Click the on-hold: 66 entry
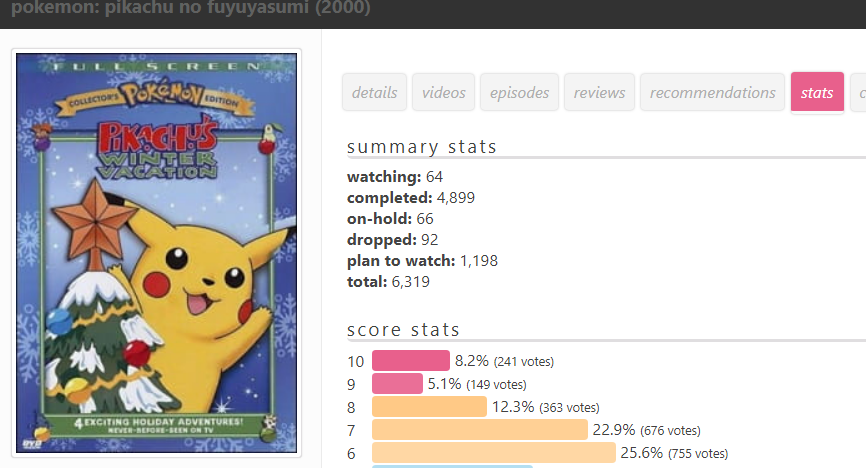 point(390,219)
